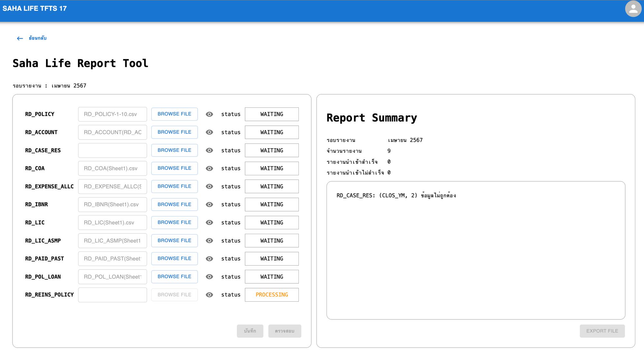644x356 pixels.
Task: Click the eye icon for RD_ACCOUNT
Action: point(209,132)
